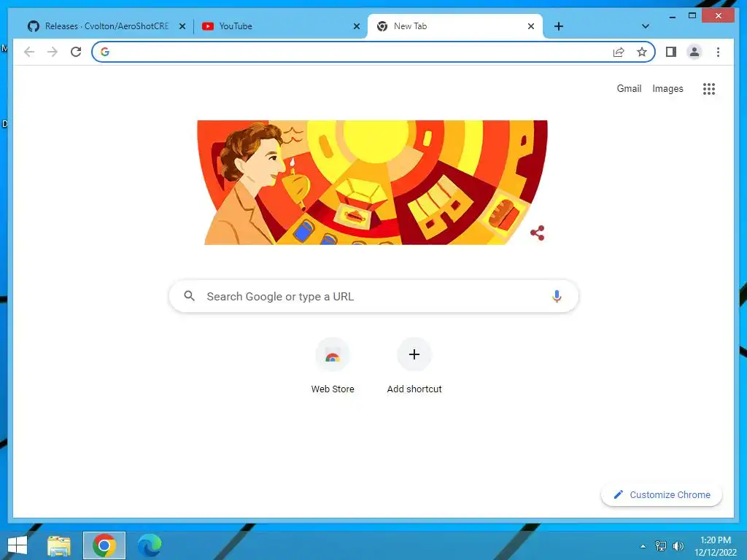Reload the current page
This screenshot has width=747, height=560.
tap(76, 52)
